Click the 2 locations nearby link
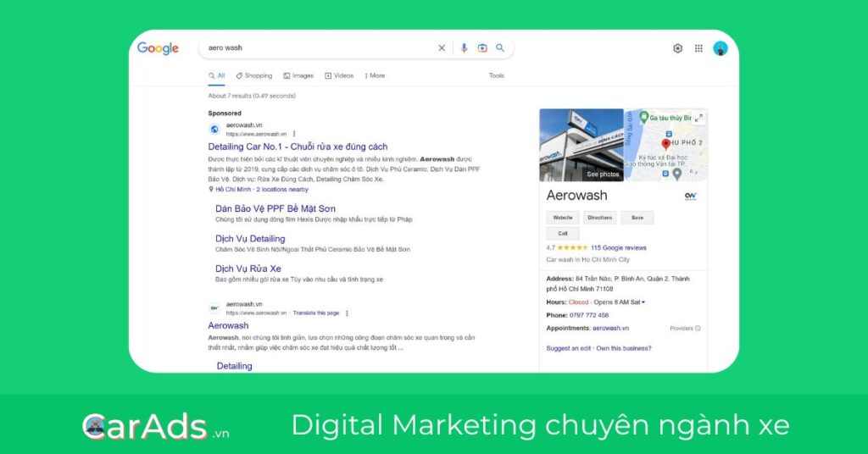Screen dimensions: 868x454 pos(282,189)
